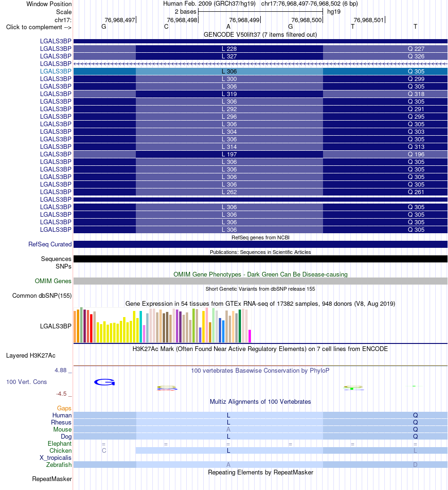Open '100 vertebrates Basewise Conservation by PhyloP' title
Image resolution: width=448 pixels, height=490 pixels.
[260, 371]
